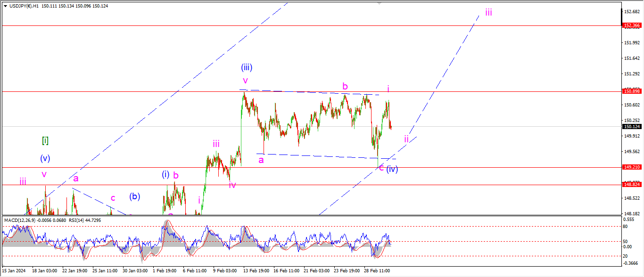Click the 13 Feb 19:00 time axis label
Image resolution: width=644 pixels, height=277 pixels.
click(x=255, y=271)
